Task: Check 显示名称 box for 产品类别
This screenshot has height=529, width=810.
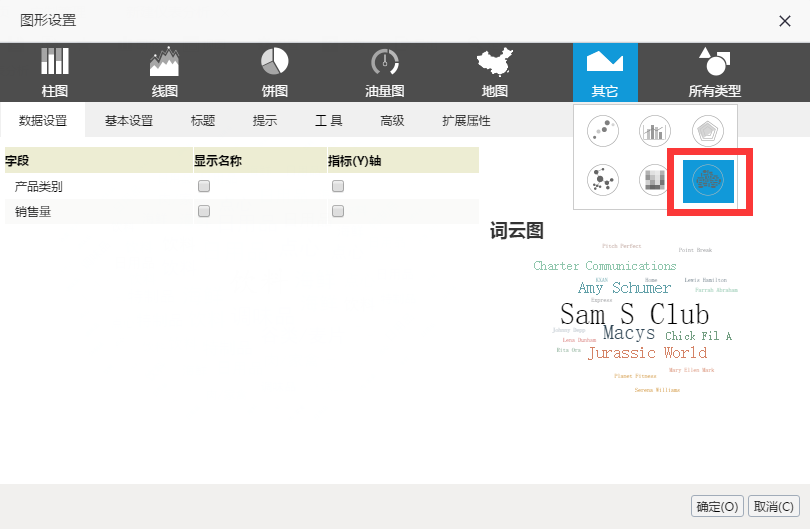Action: [204, 186]
